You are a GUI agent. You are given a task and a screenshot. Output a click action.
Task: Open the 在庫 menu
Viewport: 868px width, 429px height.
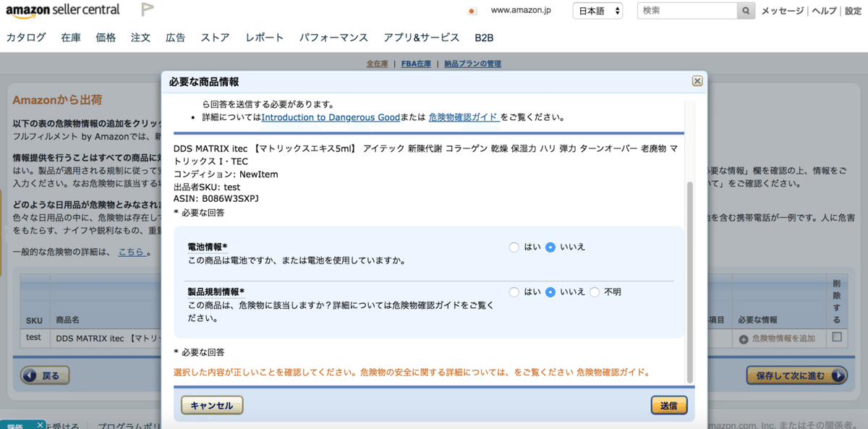71,38
